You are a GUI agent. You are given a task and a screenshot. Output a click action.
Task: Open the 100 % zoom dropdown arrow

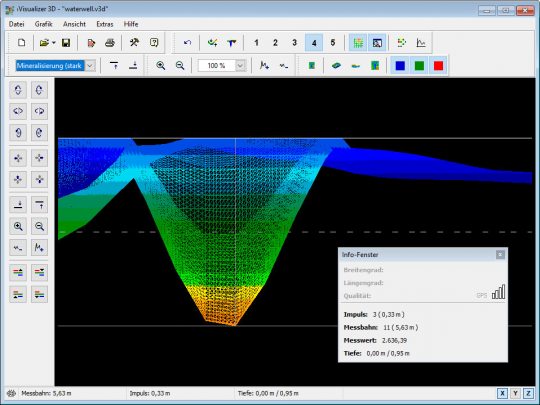coord(240,65)
